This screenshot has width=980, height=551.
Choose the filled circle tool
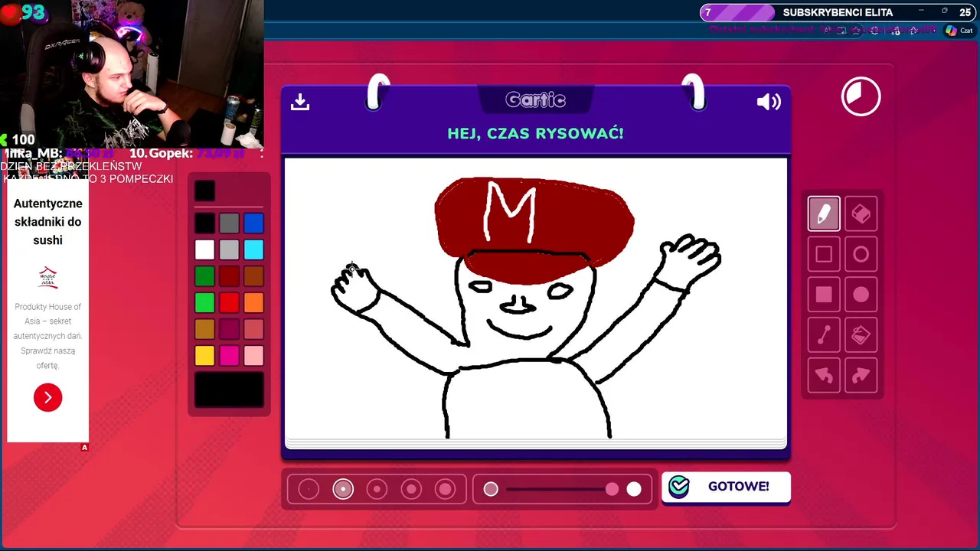click(x=861, y=295)
